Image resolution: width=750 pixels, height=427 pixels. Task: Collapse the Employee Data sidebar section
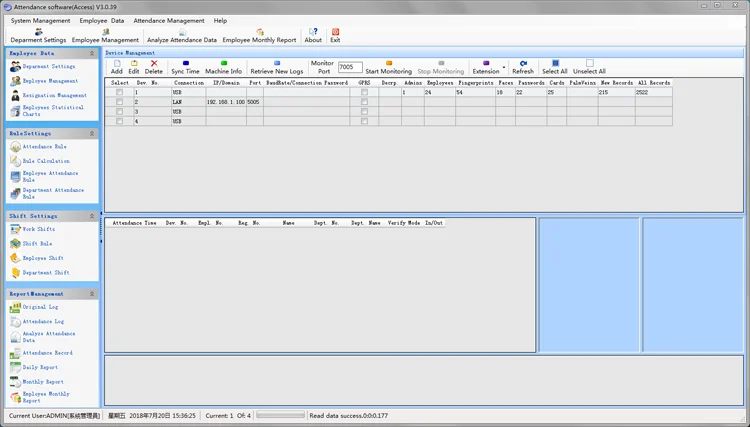(x=92, y=52)
